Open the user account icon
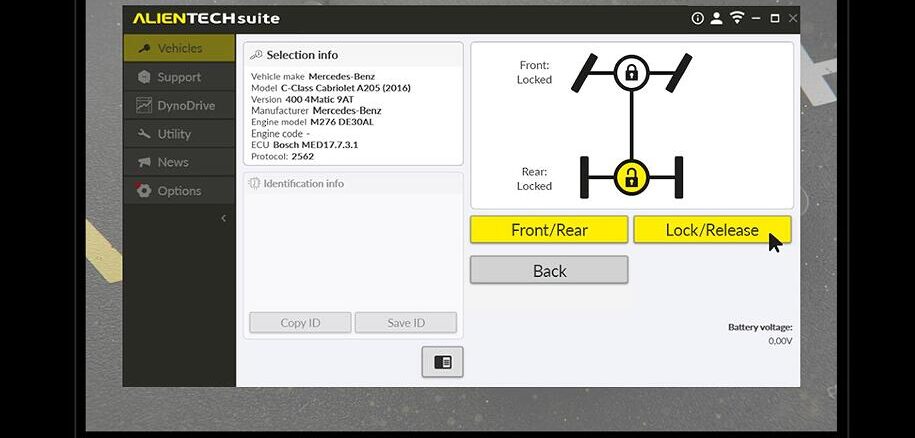The height and width of the screenshot is (438, 915). point(717,19)
